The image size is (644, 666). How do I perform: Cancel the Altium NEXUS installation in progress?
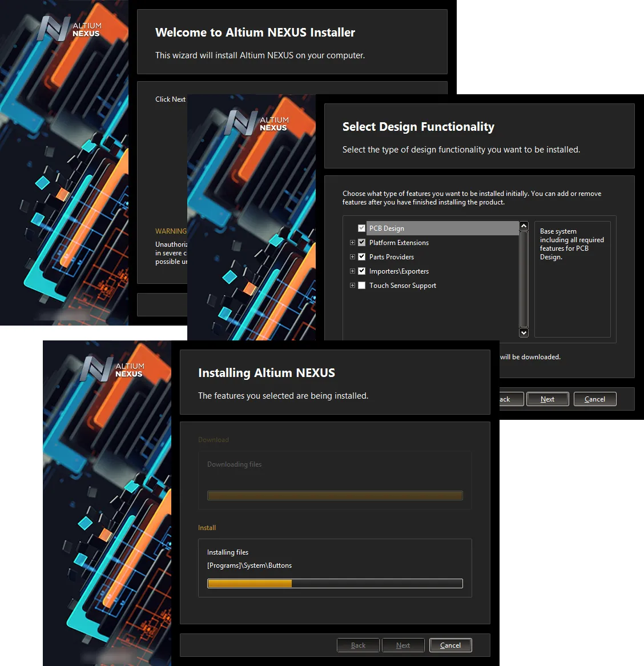pyautogui.click(x=450, y=645)
